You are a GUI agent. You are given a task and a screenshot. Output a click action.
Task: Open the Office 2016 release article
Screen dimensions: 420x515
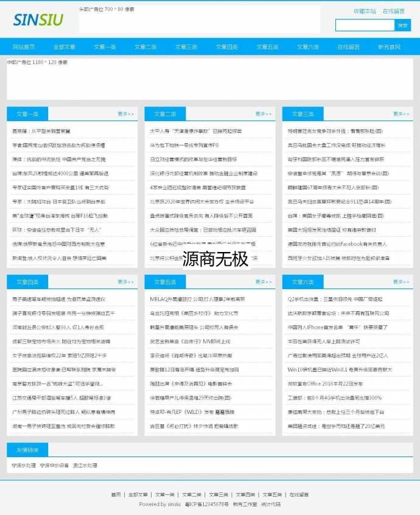325,384
